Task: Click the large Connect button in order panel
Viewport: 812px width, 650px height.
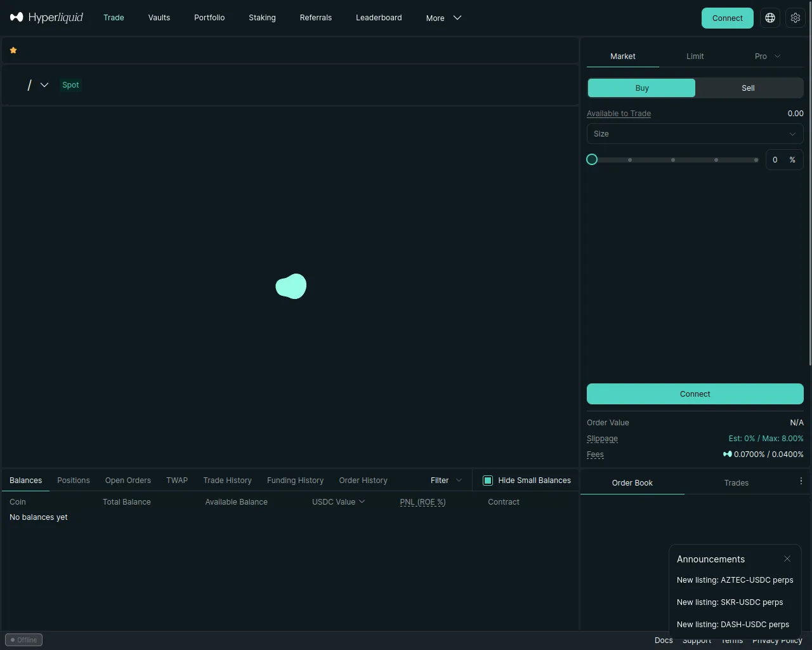Action: [695, 394]
